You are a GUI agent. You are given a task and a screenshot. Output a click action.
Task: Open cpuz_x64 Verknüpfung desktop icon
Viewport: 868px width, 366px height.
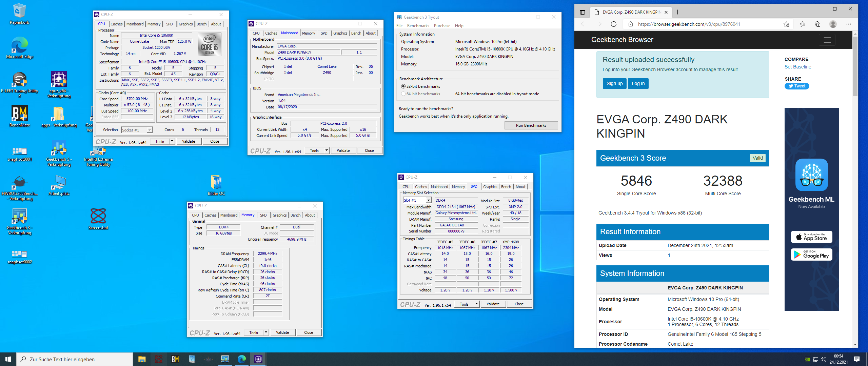pyautogui.click(x=59, y=85)
